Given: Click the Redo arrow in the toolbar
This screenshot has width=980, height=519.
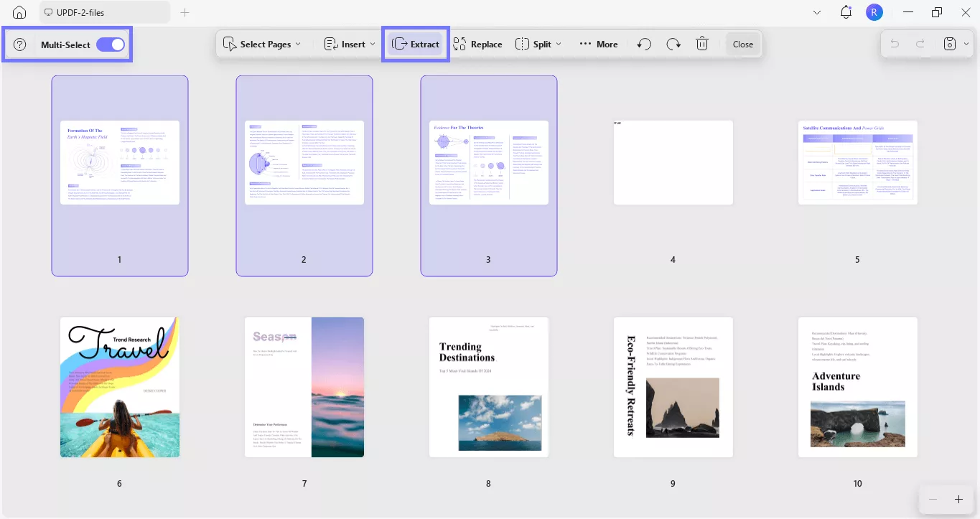Looking at the screenshot, I should (673, 44).
